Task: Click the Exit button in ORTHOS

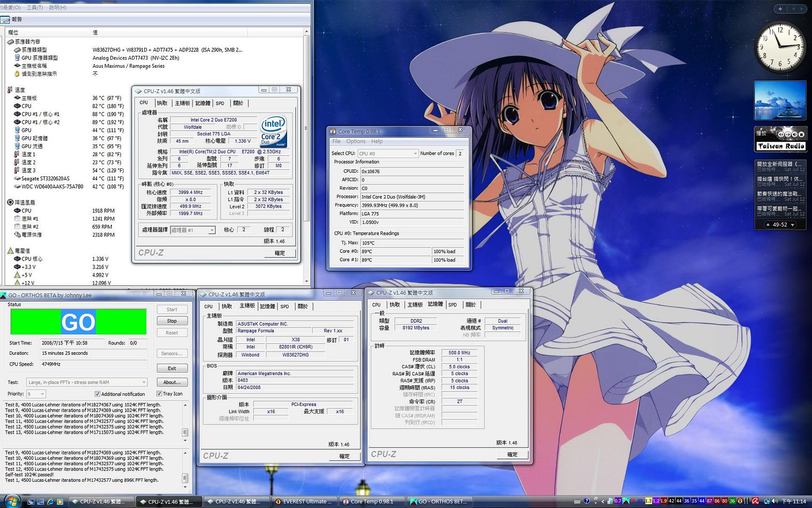Action: (x=172, y=368)
